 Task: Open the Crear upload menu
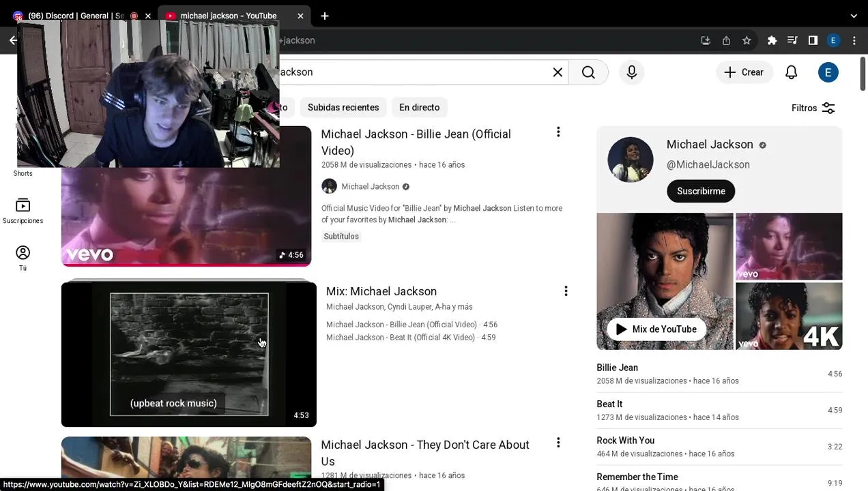[x=744, y=72]
